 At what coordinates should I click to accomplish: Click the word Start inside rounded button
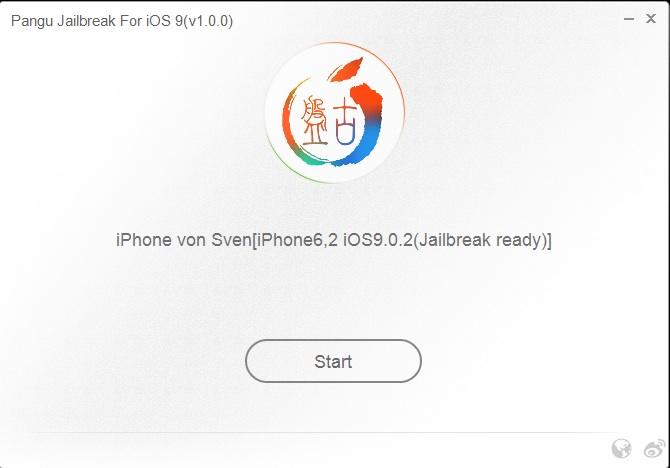333,362
